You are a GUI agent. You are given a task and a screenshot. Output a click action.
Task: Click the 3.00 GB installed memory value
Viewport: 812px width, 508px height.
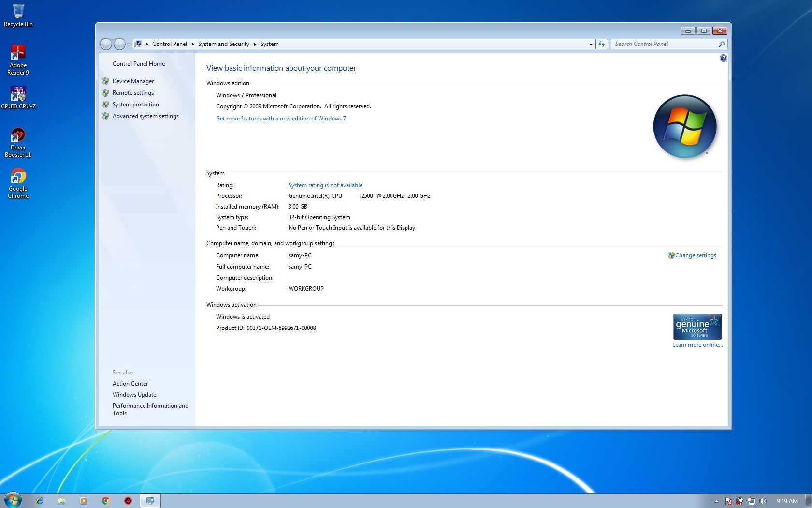tap(298, 207)
